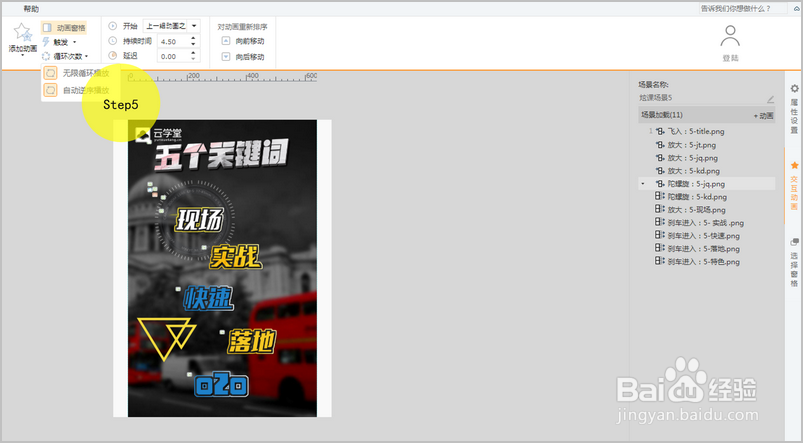
Task: Collapse the ribbon with top-right chevron
Action: click(x=796, y=9)
